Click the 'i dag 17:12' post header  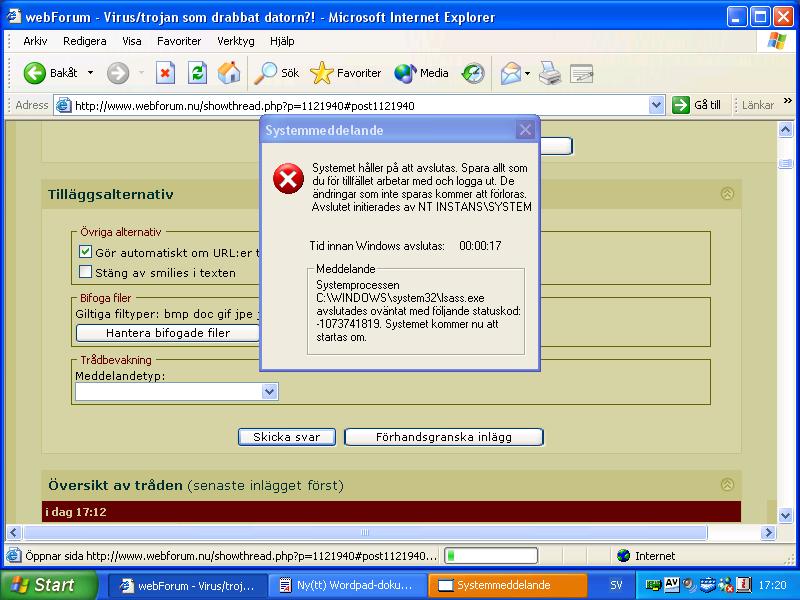(x=391, y=512)
